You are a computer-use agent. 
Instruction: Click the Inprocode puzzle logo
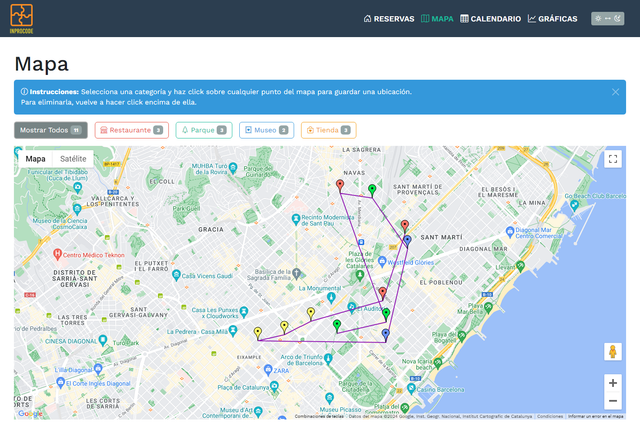22,18
